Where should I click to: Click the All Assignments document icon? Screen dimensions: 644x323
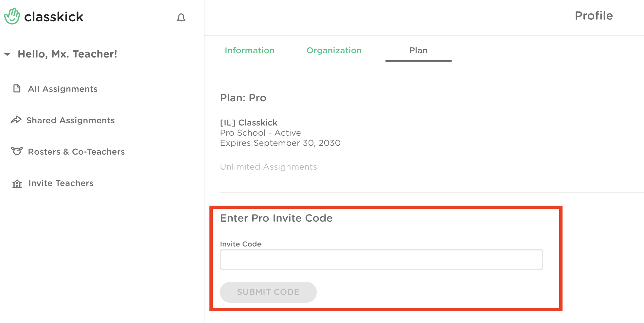coord(17,89)
